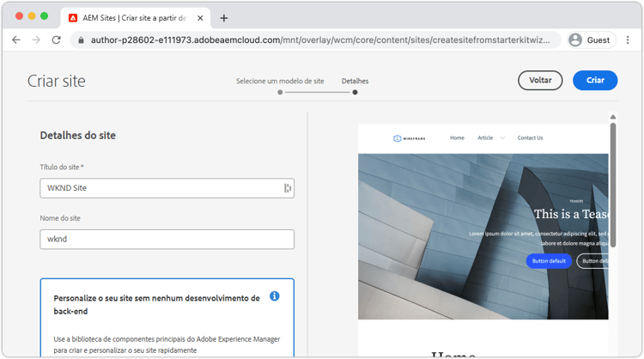Expand the Article dropdown chevron

coord(502,138)
